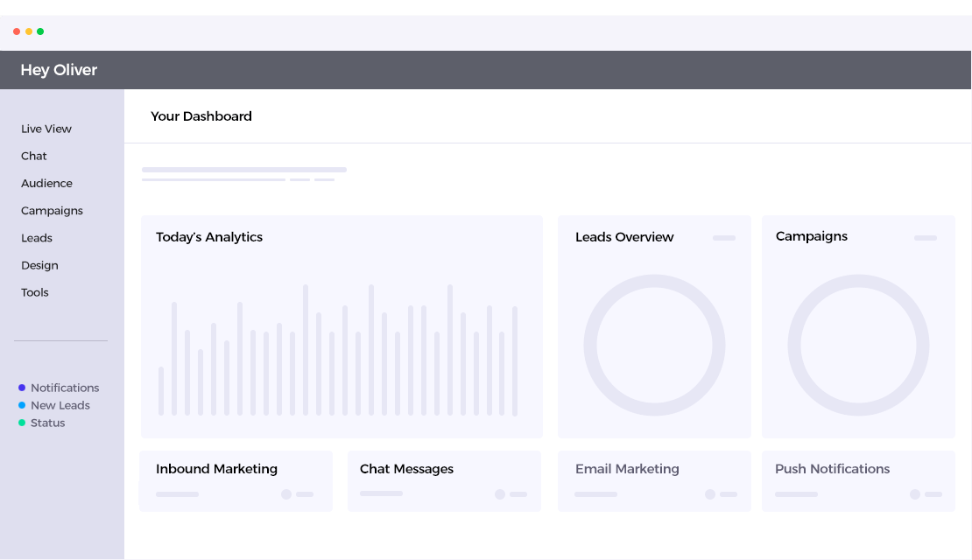Click the Hey Oliver logo text
The height and width of the screenshot is (560, 972).
[59, 70]
